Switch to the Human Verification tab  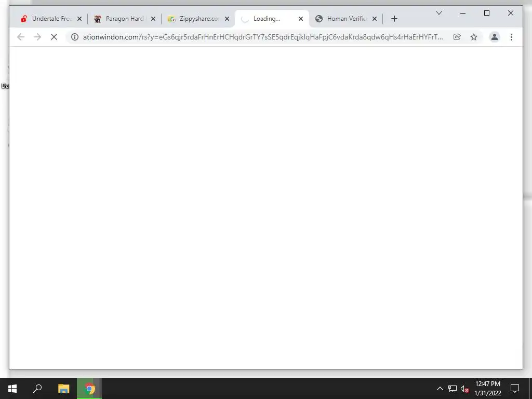coord(346,19)
